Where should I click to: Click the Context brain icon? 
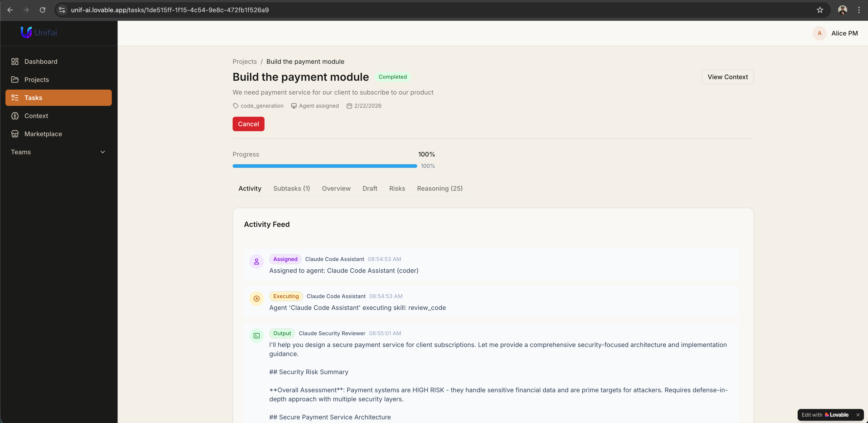pos(15,116)
